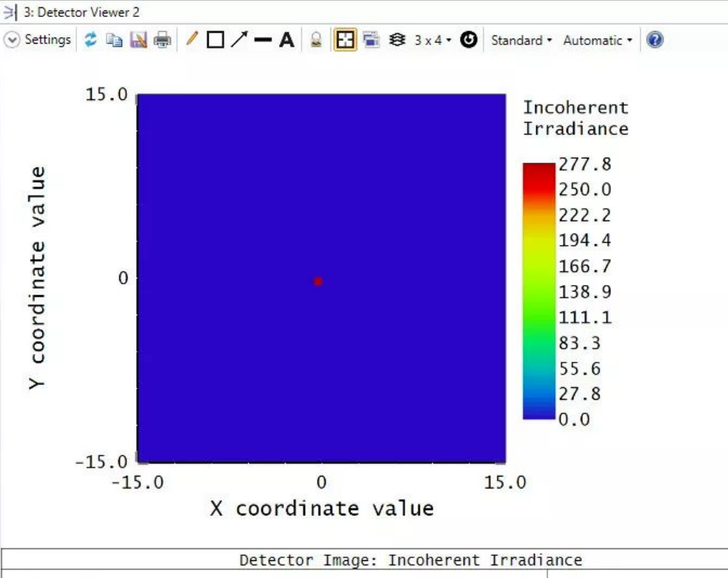Select the line annotation tool
The width and height of the screenshot is (728, 578).
(263, 40)
